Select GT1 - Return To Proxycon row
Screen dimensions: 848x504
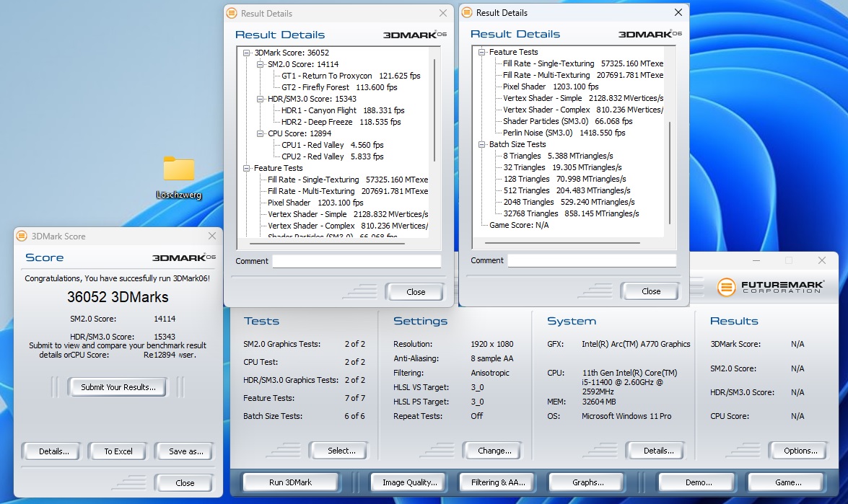coord(351,76)
